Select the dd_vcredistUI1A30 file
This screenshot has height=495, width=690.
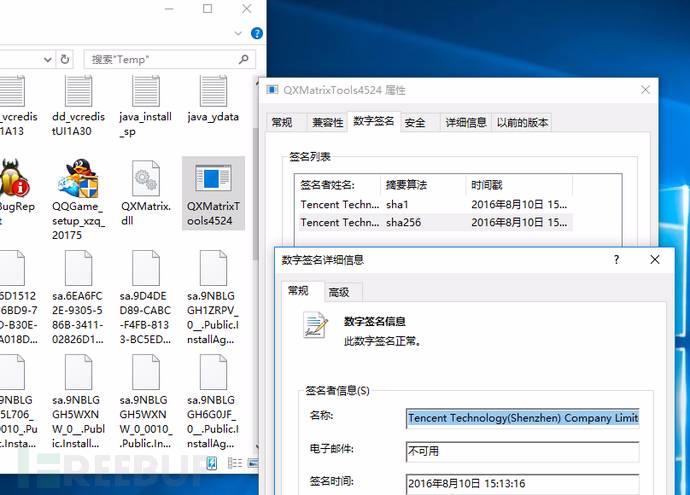pos(78,106)
